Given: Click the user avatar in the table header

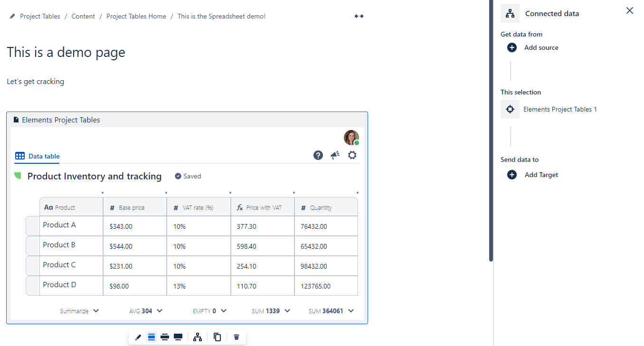Looking at the screenshot, I should (351, 138).
